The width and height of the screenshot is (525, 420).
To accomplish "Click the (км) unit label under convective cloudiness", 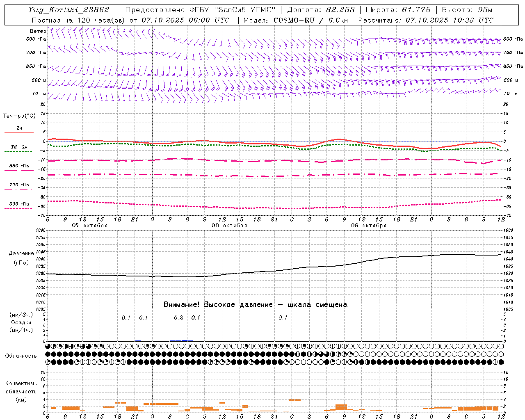I will [21, 399].
